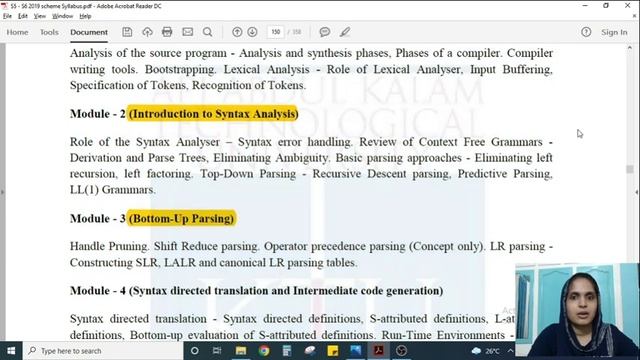Click the white pill-shaped taskbar icon

[x=310, y=351]
